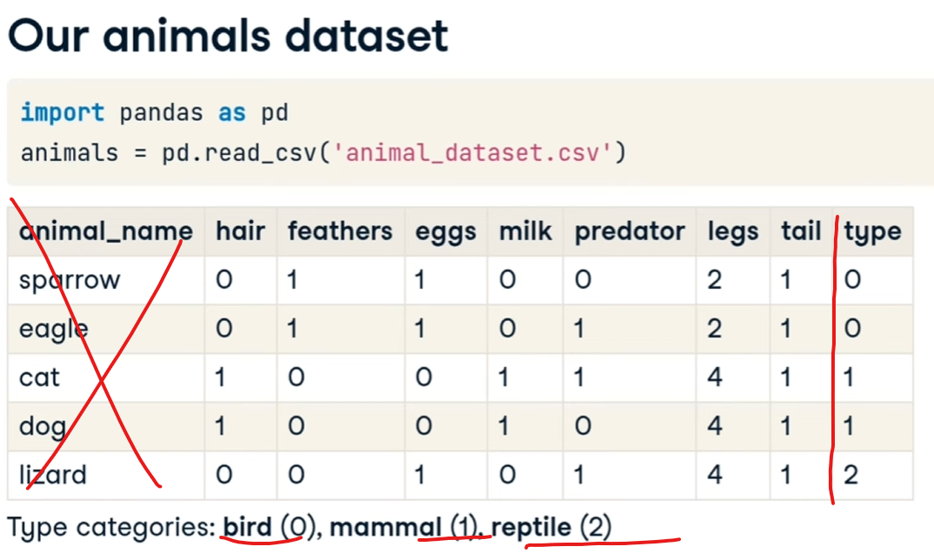Click the legs column header

pos(732,231)
